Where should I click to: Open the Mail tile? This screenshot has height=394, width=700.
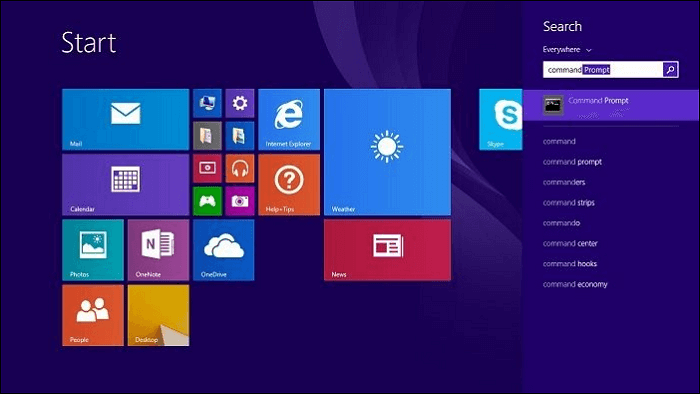click(x=125, y=119)
